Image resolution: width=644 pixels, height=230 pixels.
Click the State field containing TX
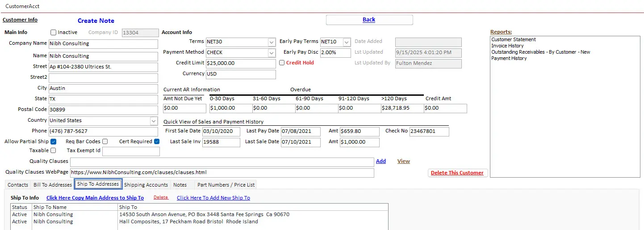(103, 99)
